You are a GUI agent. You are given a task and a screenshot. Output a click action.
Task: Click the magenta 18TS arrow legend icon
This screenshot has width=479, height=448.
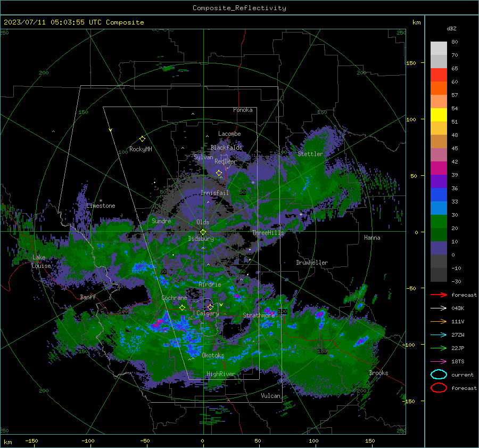439,362
